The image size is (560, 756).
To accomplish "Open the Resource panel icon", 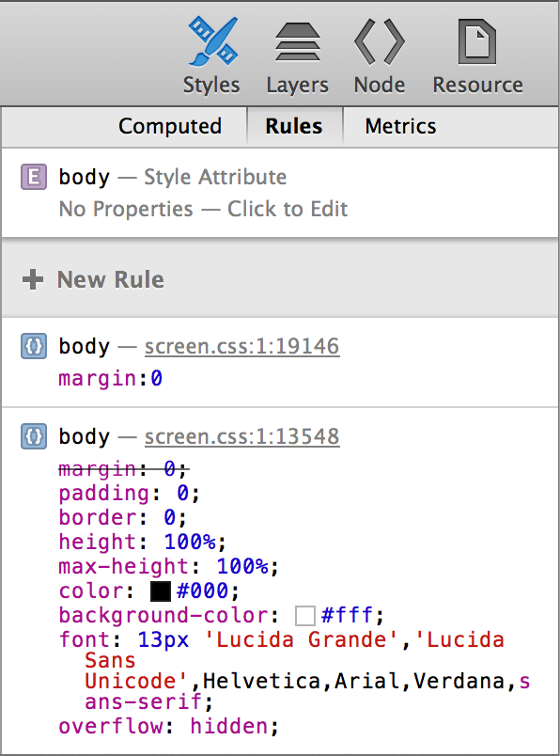I will tap(477, 41).
